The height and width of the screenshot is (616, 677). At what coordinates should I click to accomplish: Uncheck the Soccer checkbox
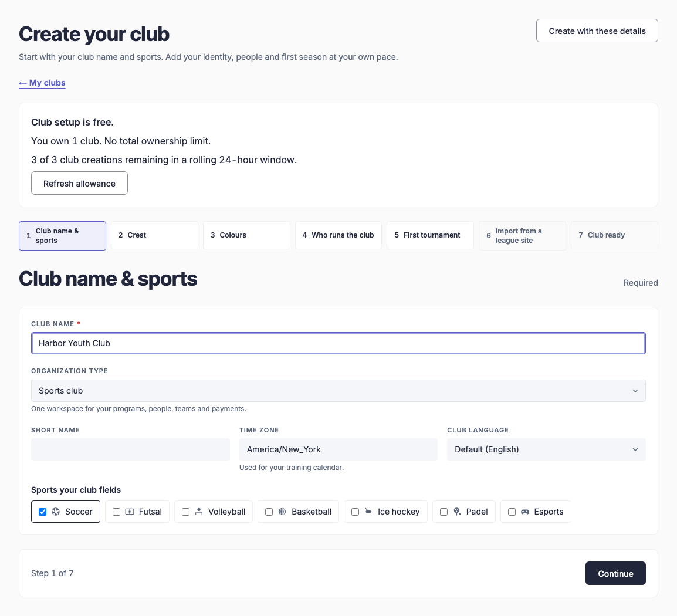pyautogui.click(x=42, y=512)
